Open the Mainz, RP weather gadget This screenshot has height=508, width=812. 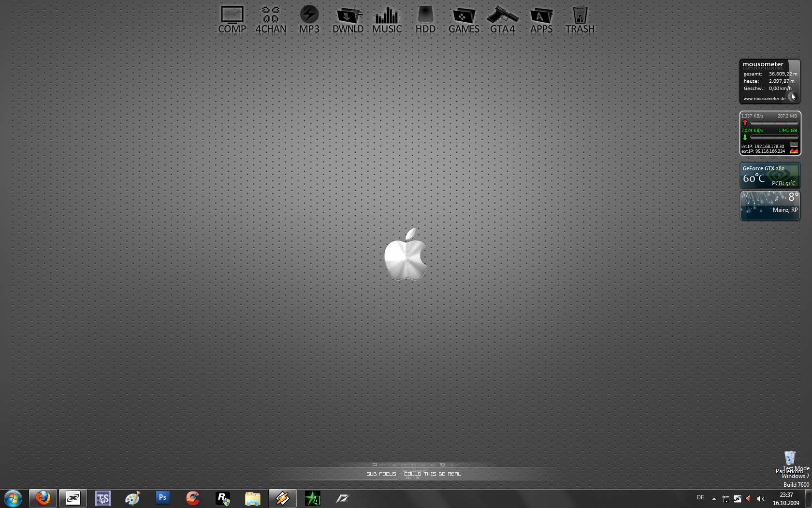(x=770, y=206)
